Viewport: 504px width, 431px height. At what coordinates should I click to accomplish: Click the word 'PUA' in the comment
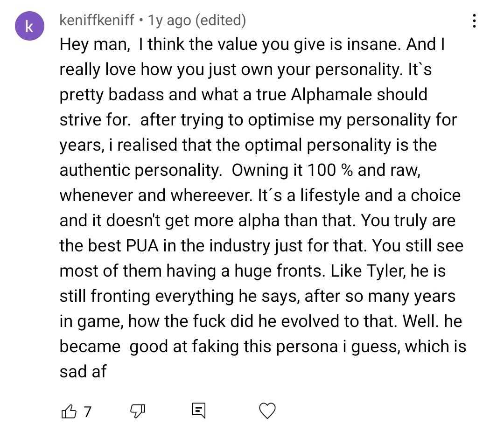tap(144, 246)
